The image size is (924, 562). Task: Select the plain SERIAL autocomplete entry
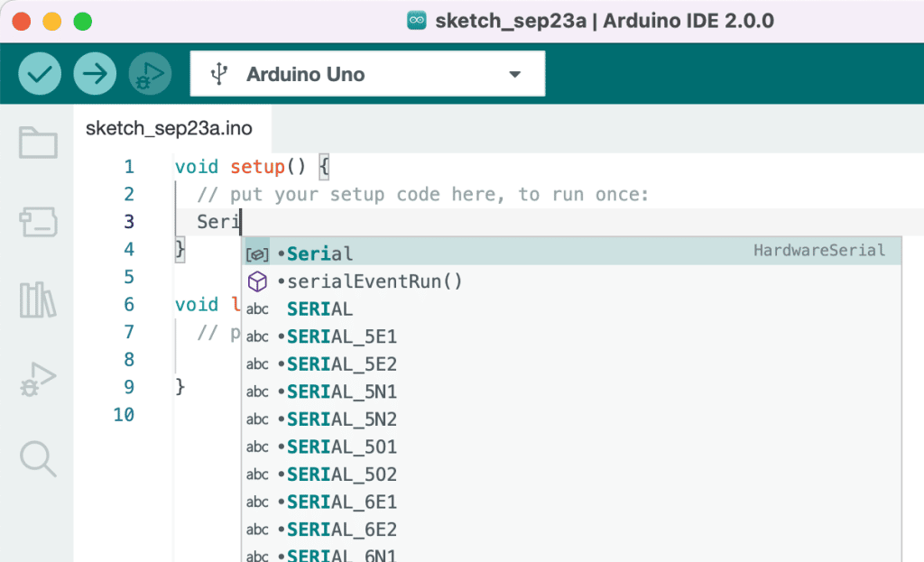coord(571,309)
